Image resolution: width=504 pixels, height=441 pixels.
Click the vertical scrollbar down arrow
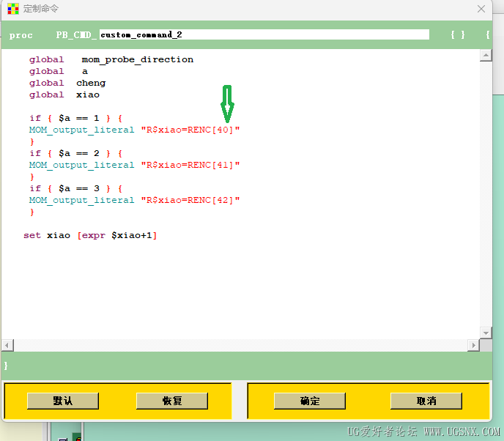point(486,333)
